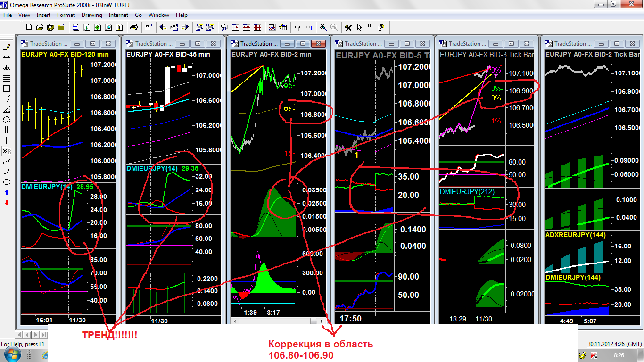Click the red flag system tray icon
Screen dimensions: 644x362
595,355
